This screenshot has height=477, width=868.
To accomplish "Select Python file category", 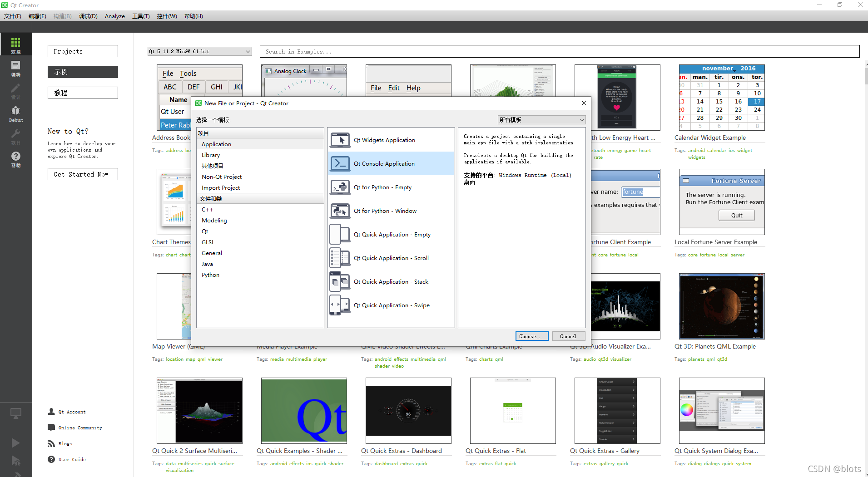I will 260,275.
